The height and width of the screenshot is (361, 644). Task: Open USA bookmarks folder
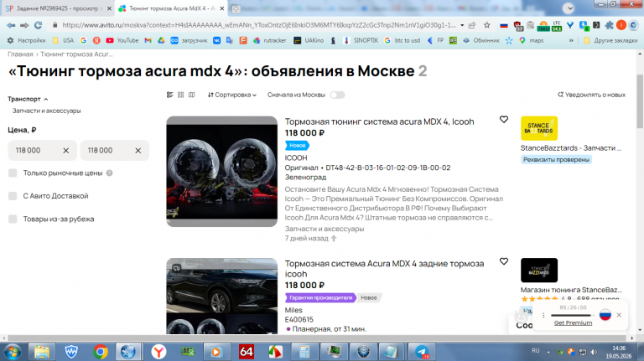pos(63,40)
